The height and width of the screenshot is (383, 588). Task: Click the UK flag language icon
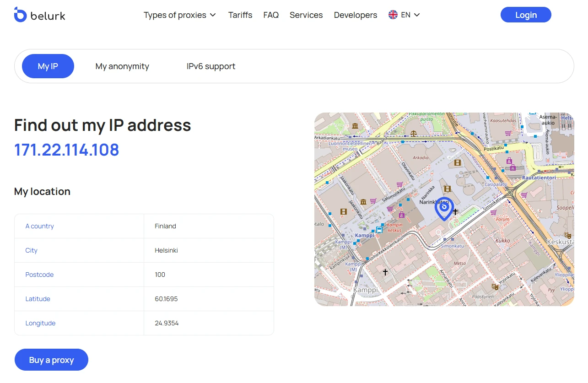pos(393,15)
